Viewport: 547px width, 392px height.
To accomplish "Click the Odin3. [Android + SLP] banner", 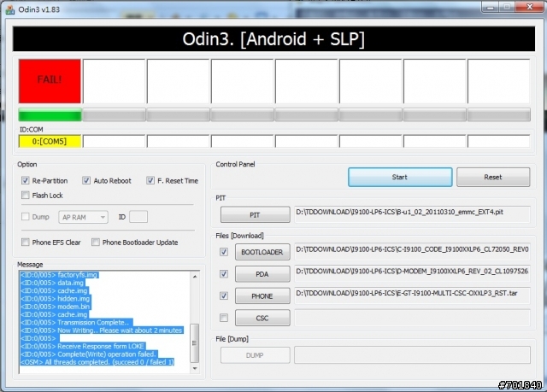I will tap(273, 38).
